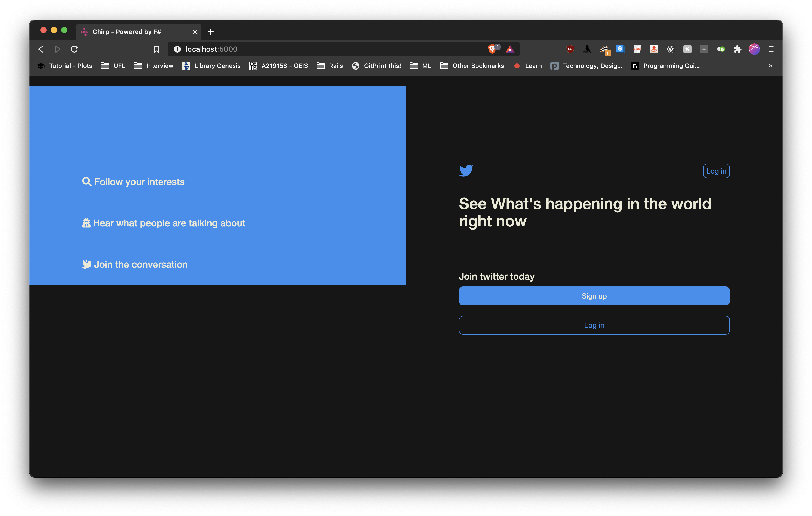Bookmark this page with the bookmark icon
This screenshot has width=812, height=516.
click(x=156, y=49)
